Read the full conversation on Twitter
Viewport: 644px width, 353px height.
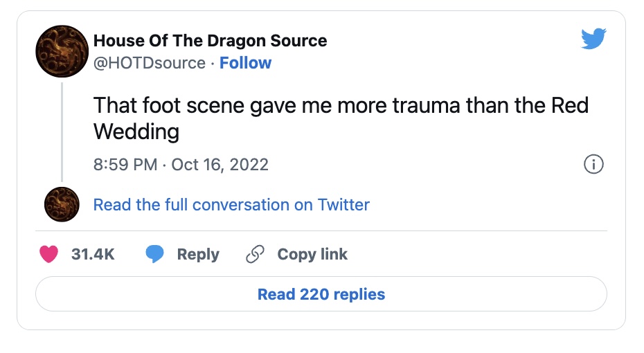click(231, 205)
